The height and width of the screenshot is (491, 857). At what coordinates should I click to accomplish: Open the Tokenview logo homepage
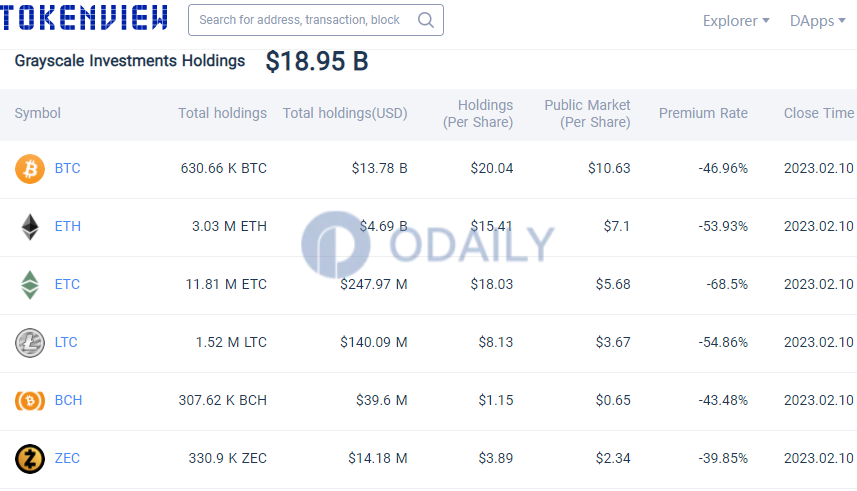pyautogui.click(x=83, y=18)
